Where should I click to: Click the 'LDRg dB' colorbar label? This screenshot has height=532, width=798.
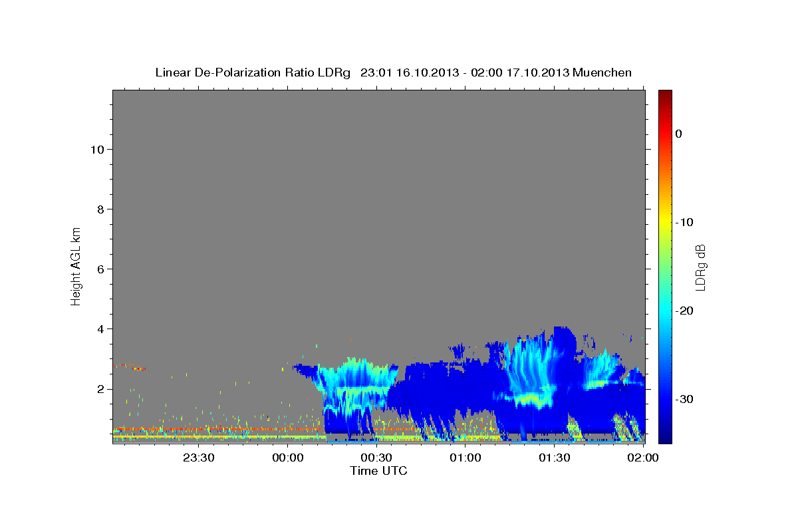[x=700, y=267]
